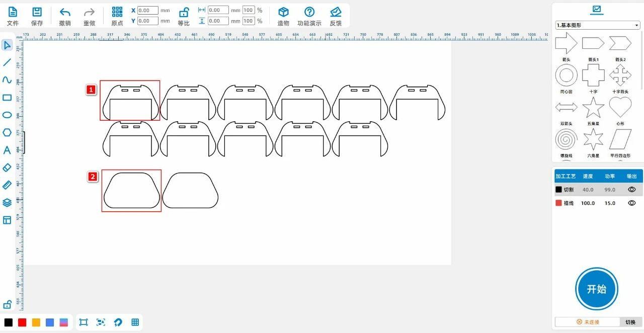Insert the heart shape from library

tap(620, 107)
